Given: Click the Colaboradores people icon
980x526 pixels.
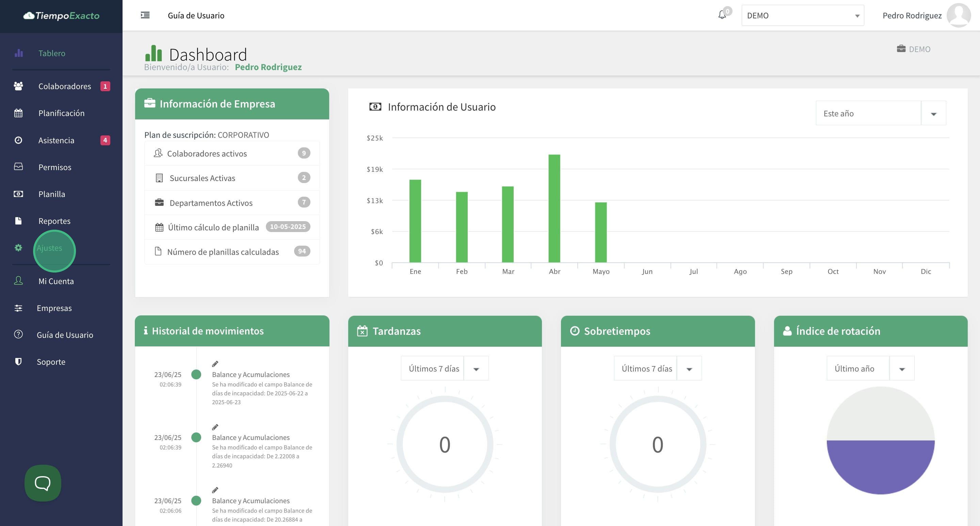Looking at the screenshot, I should [18, 86].
